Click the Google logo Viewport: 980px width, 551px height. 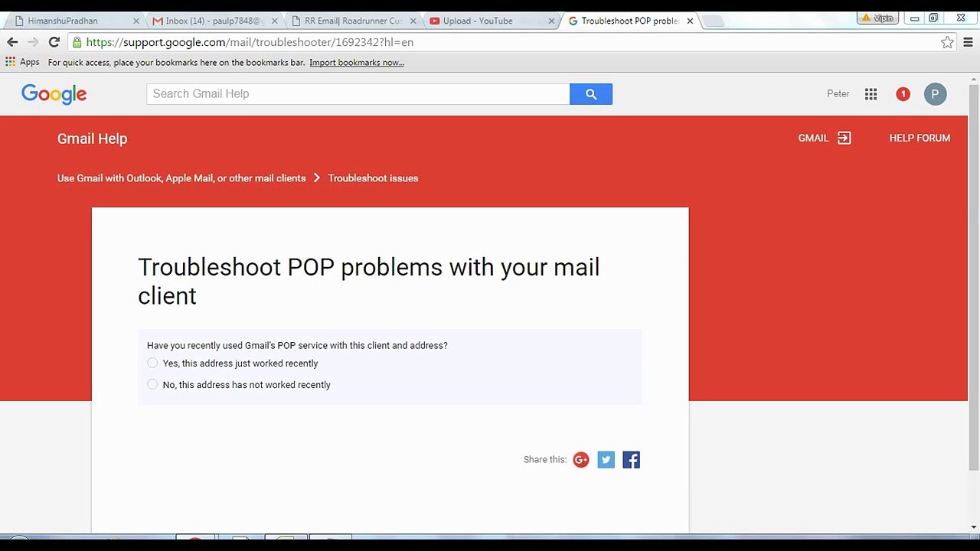(x=54, y=94)
